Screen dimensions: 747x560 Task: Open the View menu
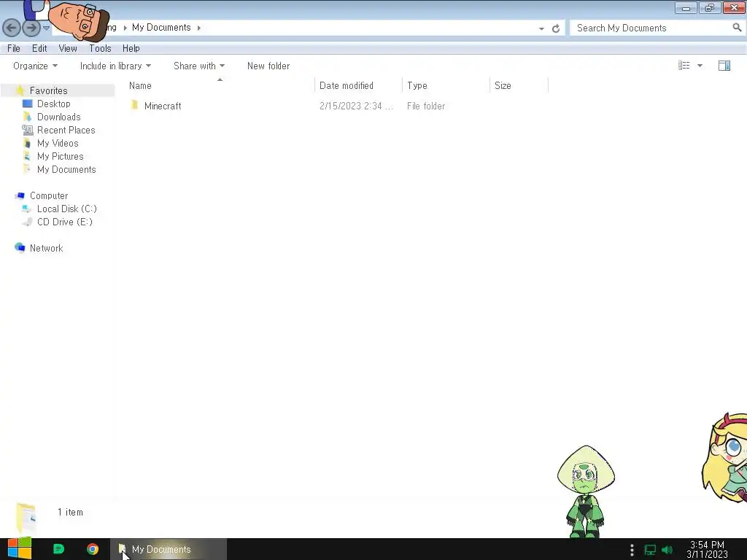pos(68,48)
